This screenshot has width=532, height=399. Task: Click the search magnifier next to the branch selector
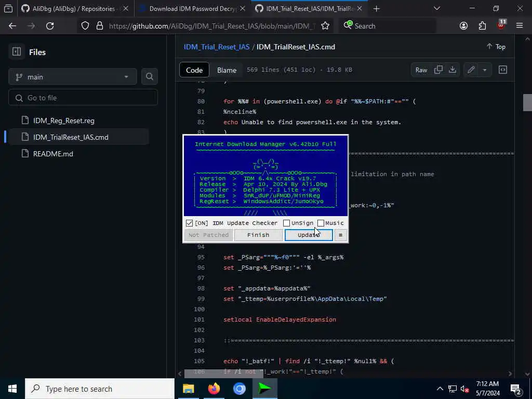(149, 77)
